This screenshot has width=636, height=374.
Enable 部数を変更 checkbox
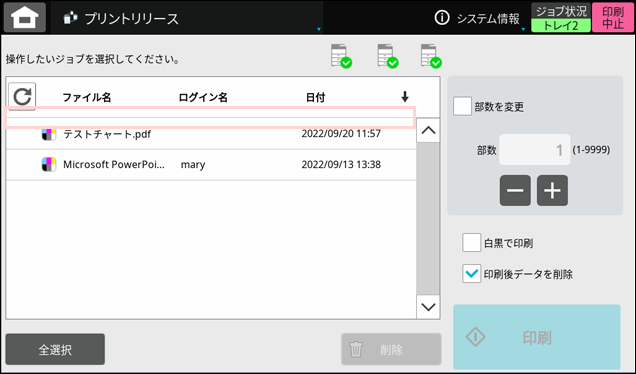462,106
